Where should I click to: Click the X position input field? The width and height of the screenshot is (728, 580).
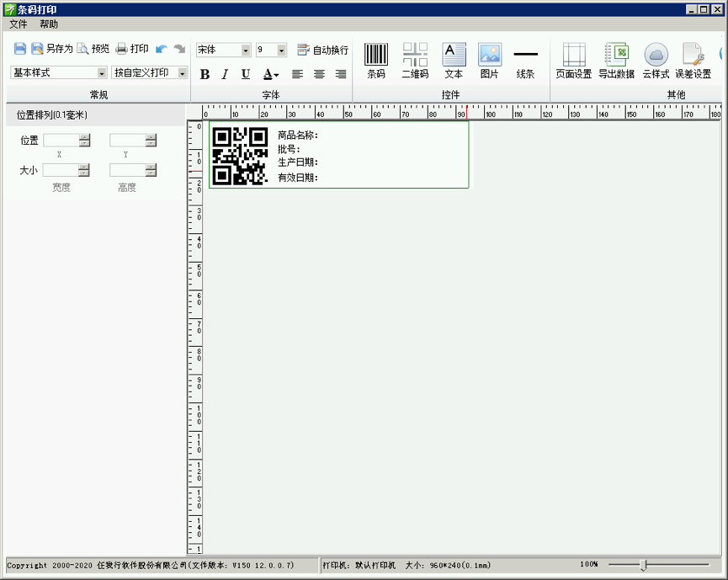[61, 141]
